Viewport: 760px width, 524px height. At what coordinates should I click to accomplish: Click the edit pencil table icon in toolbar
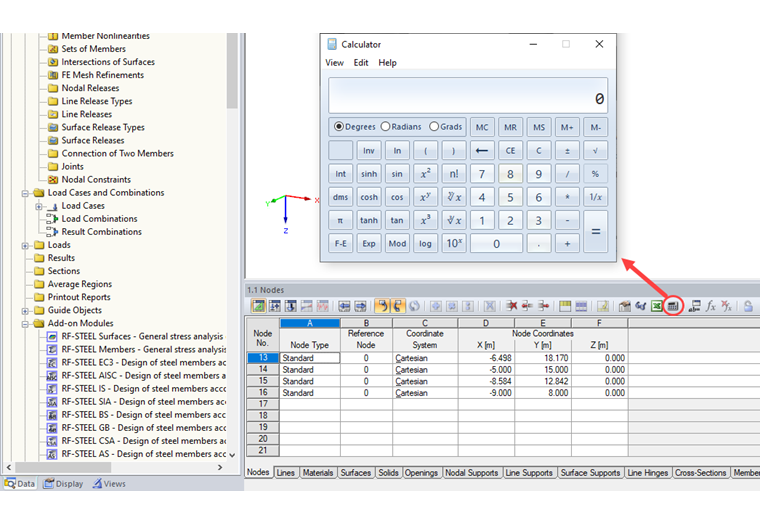click(602, 306)
